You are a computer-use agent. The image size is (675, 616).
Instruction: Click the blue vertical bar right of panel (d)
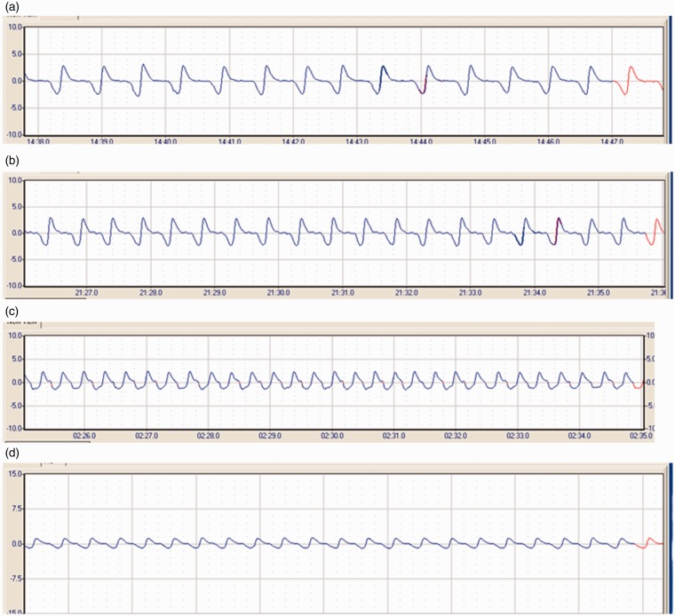click(x=670, y=533)
